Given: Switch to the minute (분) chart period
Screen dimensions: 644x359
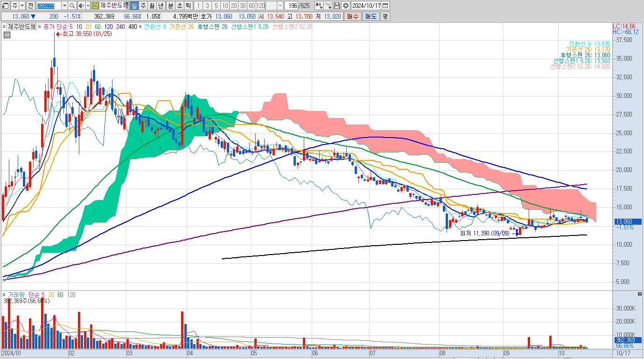Looking at the screenshot, I should pyautogui.click(x=170, y=6).
